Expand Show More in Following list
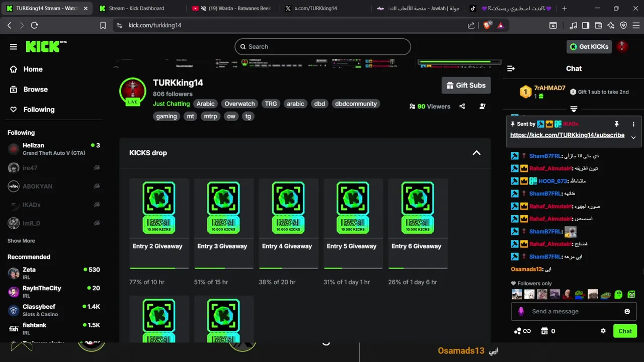Viewport: 644px width, 362px height. 21,241
